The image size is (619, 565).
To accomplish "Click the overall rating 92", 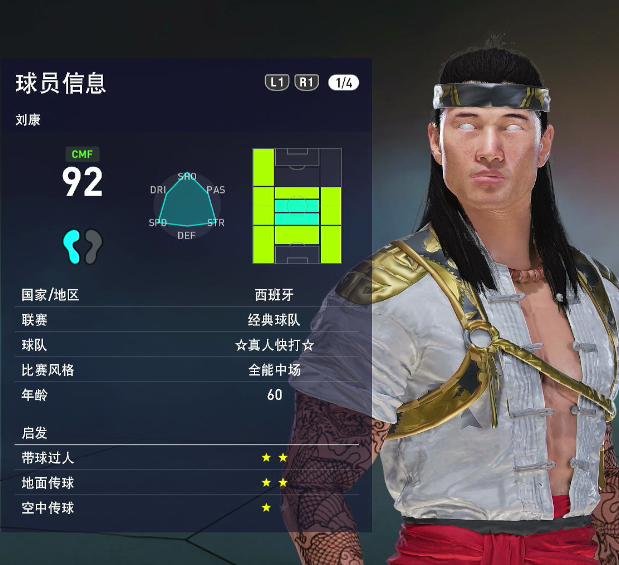I will pos(83,182).
